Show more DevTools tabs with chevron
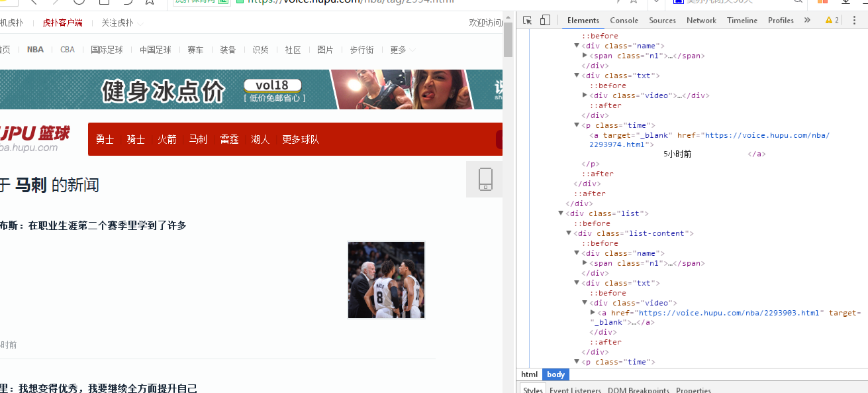Image resolution: width=868 pixels, height=393 pixels. (x=807, y=21)
